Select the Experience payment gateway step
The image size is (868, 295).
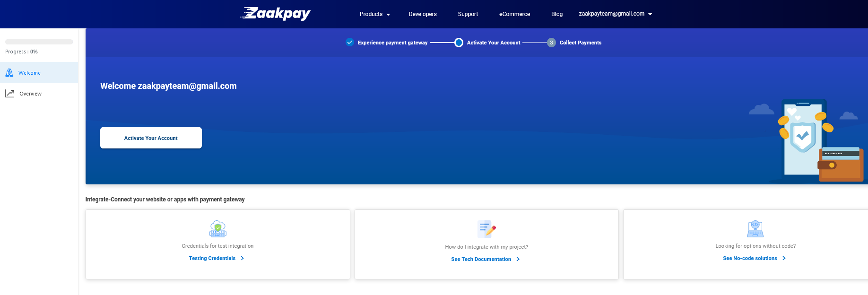click(392, 43)
